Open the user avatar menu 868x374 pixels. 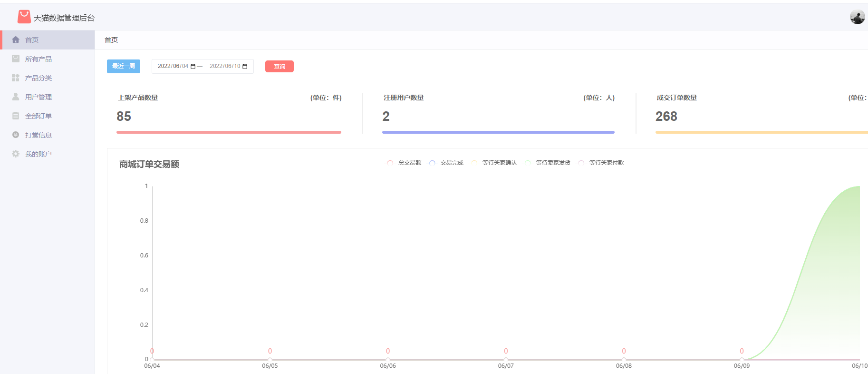click(857, 17)
